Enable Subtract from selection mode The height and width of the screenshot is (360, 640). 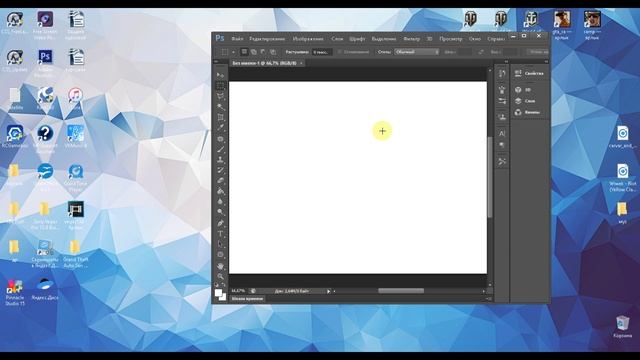[263, 52]
